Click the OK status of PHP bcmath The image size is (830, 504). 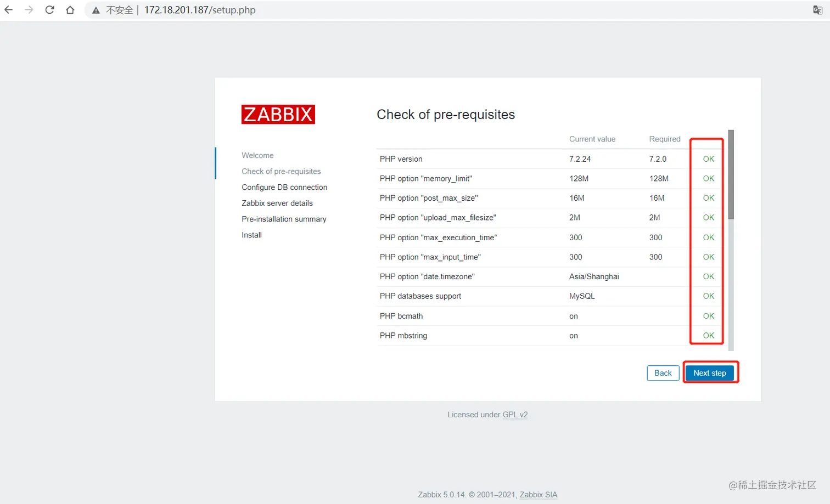point(709,316)
